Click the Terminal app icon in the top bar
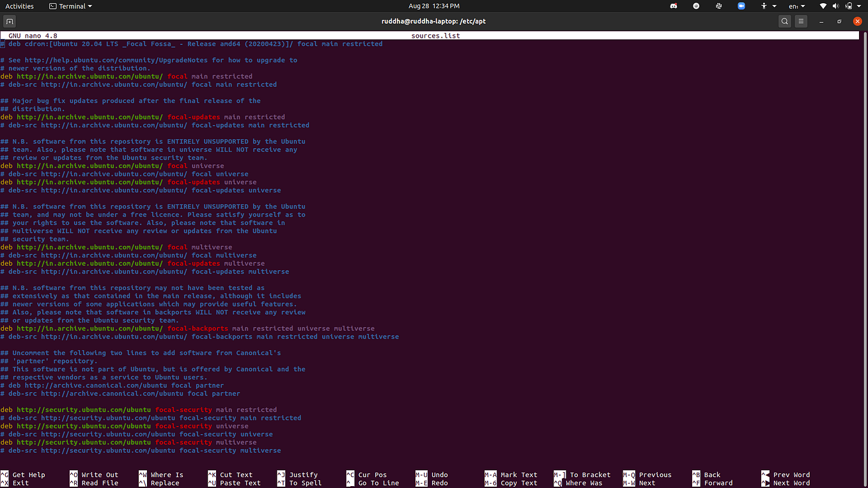Viewport: 868px width, 488px height. [x=52, y=6]
